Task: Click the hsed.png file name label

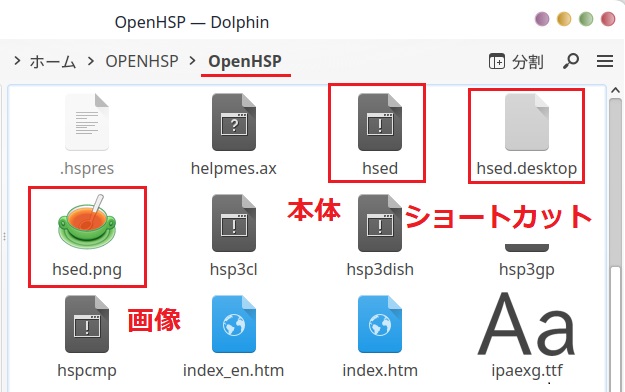Action: tap(87, 270)
